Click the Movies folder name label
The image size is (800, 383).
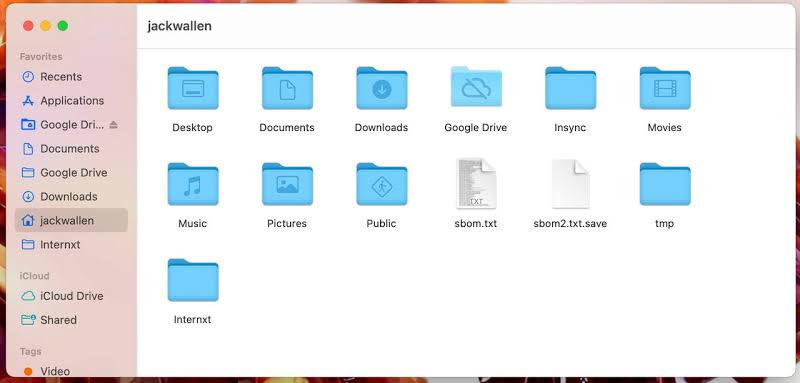coord(664,127)
